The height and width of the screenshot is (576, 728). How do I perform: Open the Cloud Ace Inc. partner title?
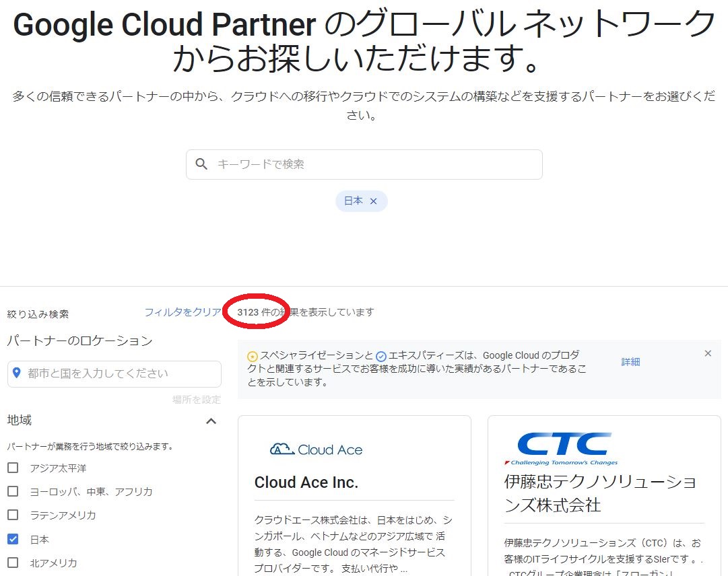point(306,482)
